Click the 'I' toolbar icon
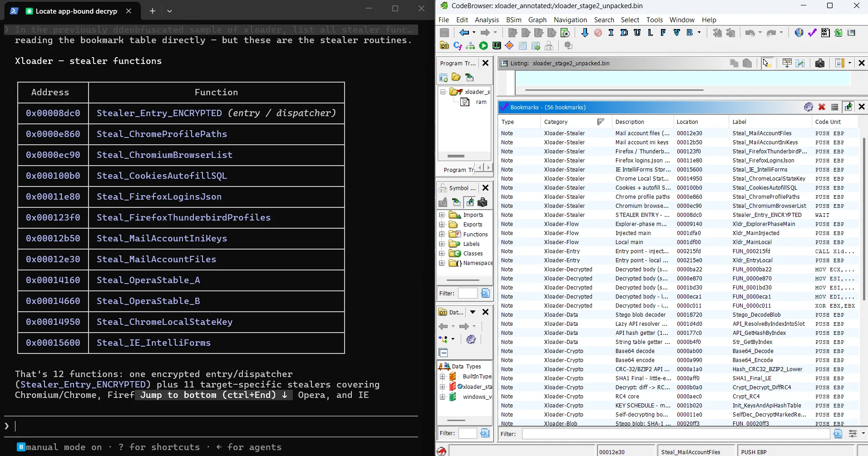Viewport: 868px width, 456px height. (611, 33)
